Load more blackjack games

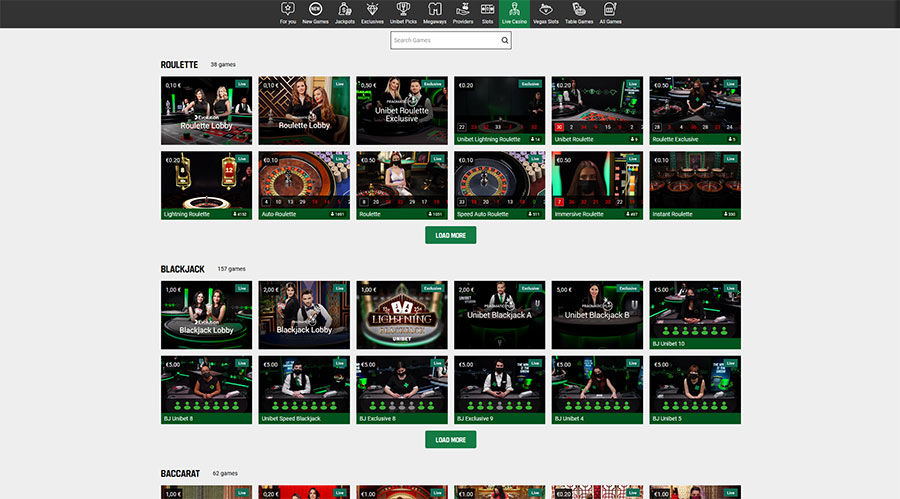[451, 440]
